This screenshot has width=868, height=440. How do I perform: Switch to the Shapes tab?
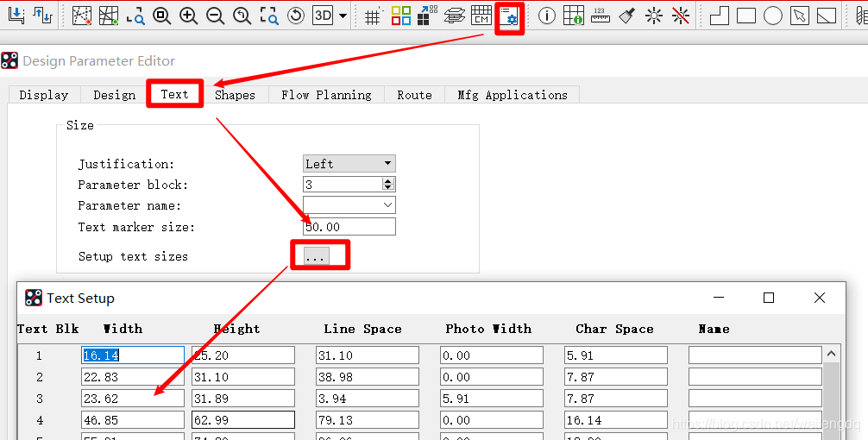236,95
